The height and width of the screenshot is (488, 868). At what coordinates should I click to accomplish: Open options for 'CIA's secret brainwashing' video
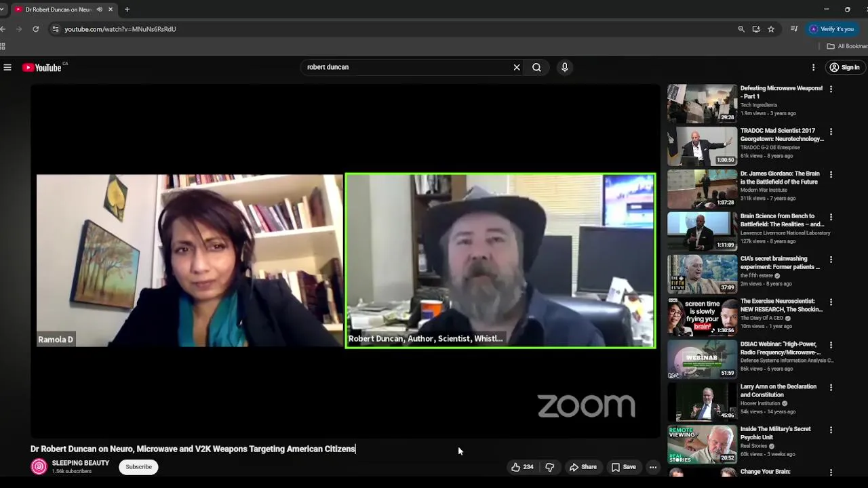click(831, 260)
